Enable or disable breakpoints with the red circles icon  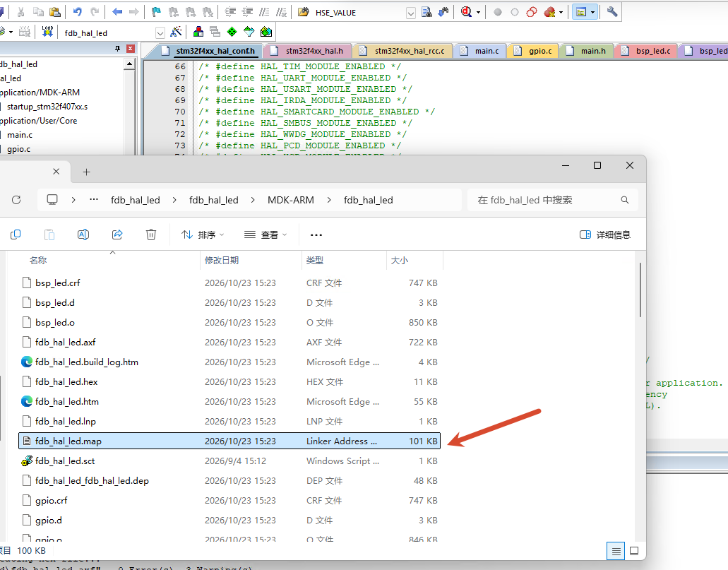tap(532, 12)
